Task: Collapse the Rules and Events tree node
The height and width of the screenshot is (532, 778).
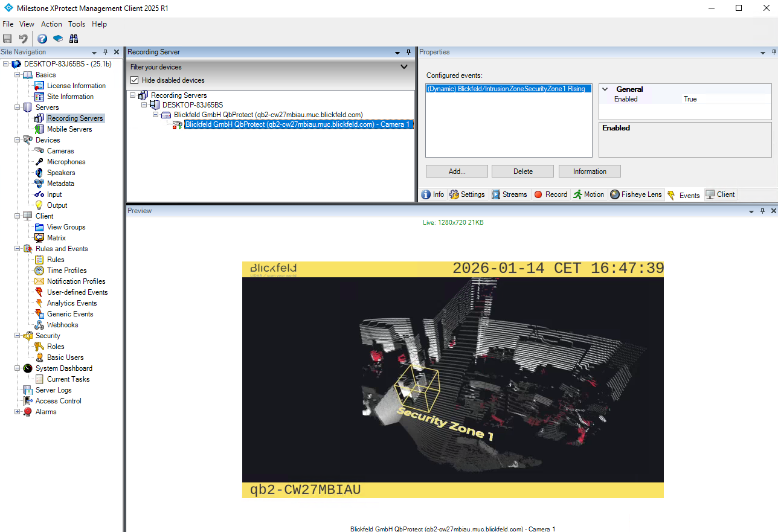Action: 18,249
